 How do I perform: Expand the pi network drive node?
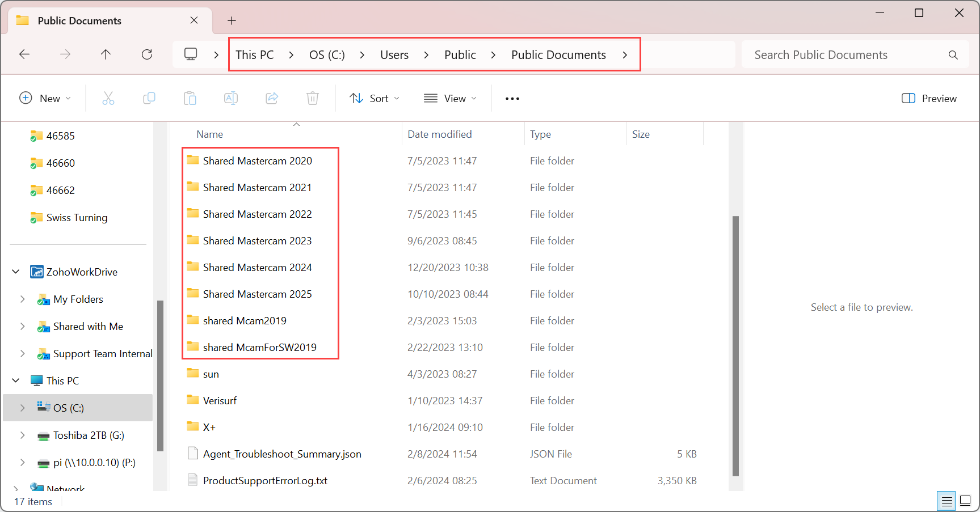click(22, 462)
